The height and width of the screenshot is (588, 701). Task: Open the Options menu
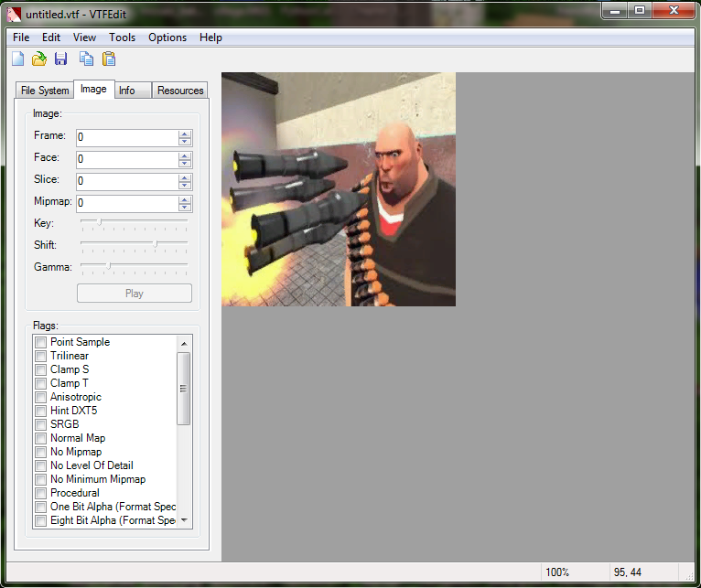[167, 37]
